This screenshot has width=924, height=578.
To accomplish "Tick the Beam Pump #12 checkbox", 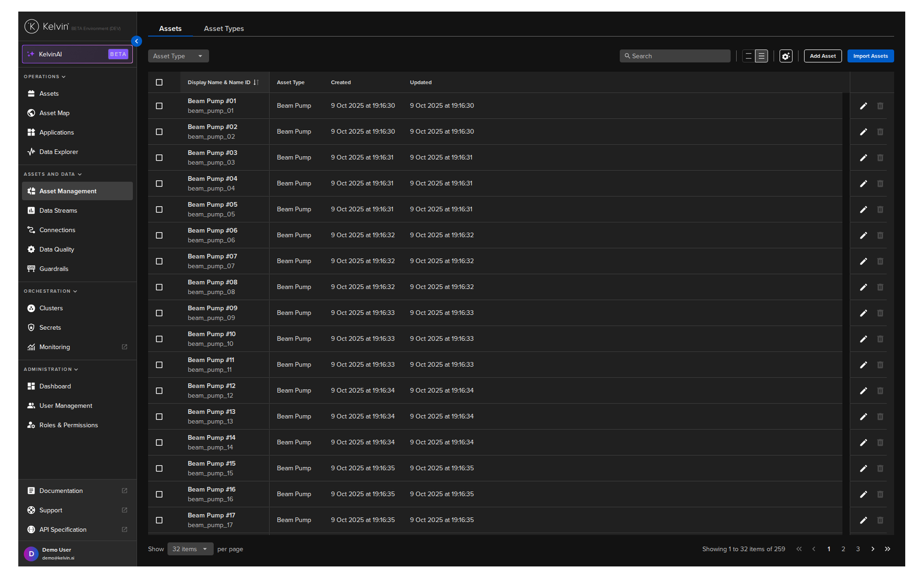I will (159, 391).
